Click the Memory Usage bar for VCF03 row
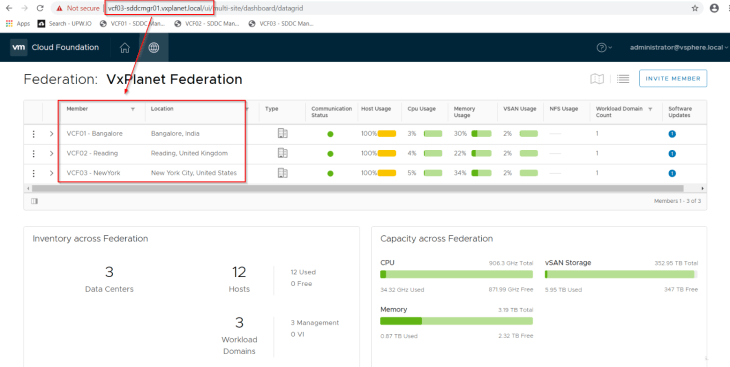 point(481,173)
